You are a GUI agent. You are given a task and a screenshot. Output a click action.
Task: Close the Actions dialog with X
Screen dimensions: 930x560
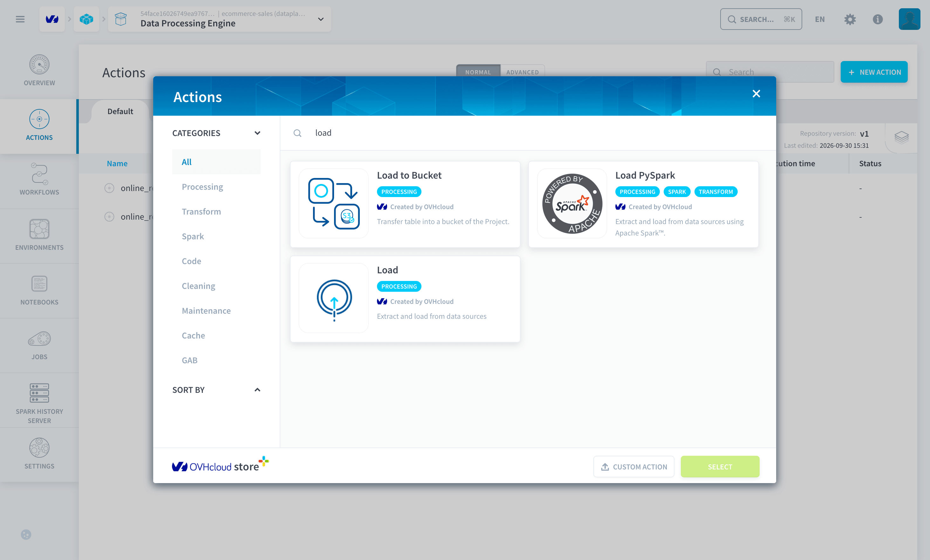756,93
